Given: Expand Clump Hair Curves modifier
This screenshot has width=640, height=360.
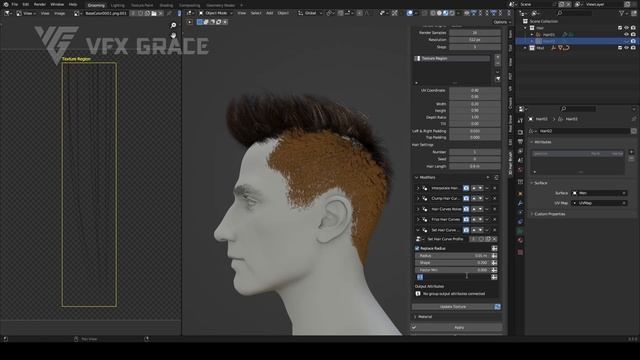Looking at the screenshot, I should click(418, 198).
